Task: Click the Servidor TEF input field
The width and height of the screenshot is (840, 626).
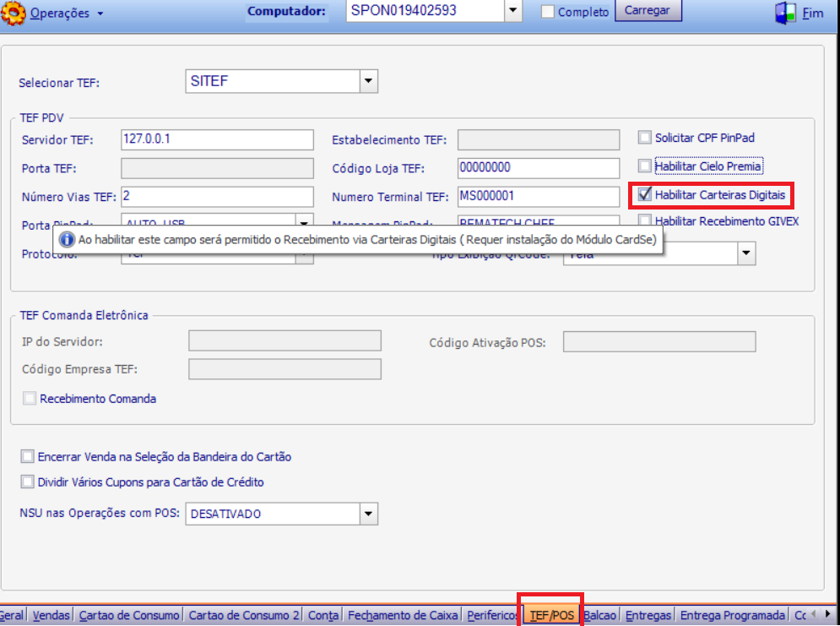Action: 217,139
